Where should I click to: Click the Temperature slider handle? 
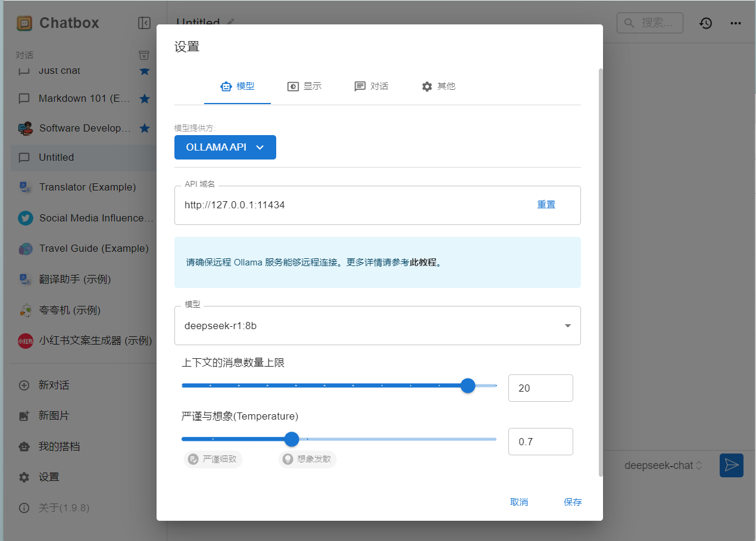coord(292,439)
